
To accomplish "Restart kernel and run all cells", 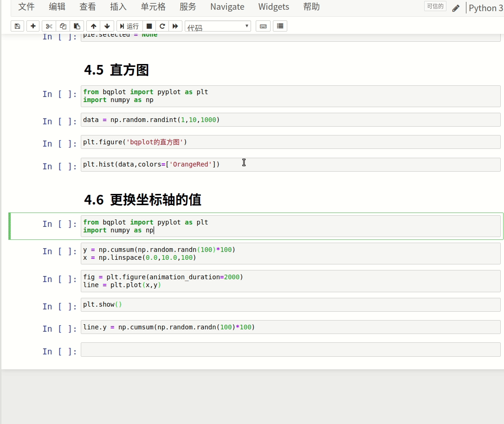I will [175, 26].
